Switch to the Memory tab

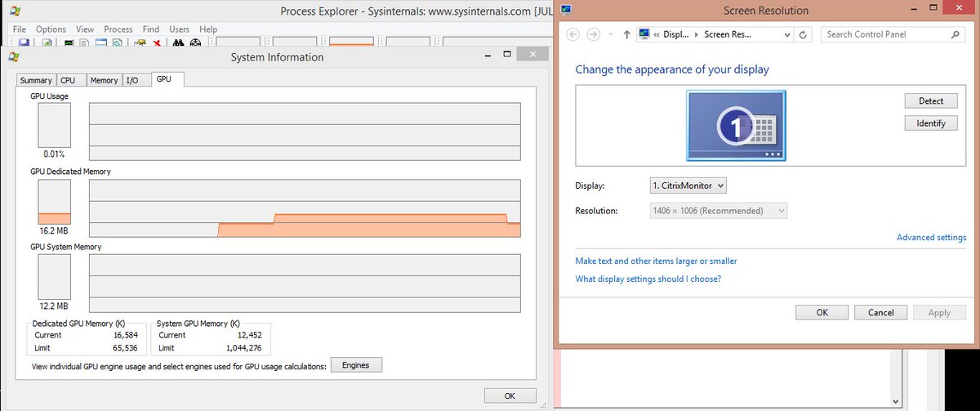click(x=104, y=80)
